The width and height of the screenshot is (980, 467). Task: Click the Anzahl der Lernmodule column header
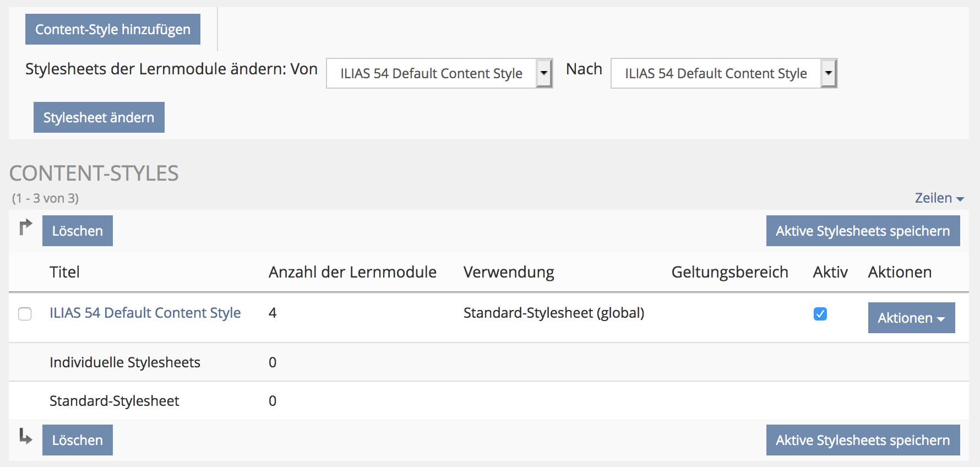click(352, 272)
